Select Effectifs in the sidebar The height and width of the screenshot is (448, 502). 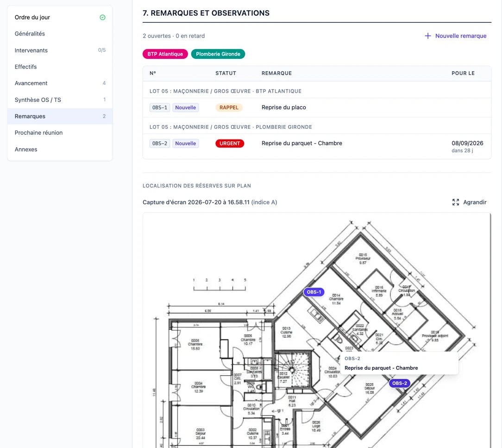(x=60, y=67)
